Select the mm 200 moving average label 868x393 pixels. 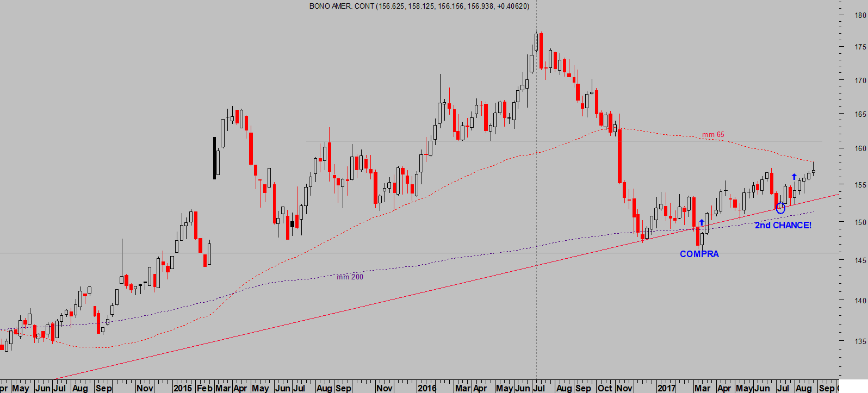(x=350, y=277)
